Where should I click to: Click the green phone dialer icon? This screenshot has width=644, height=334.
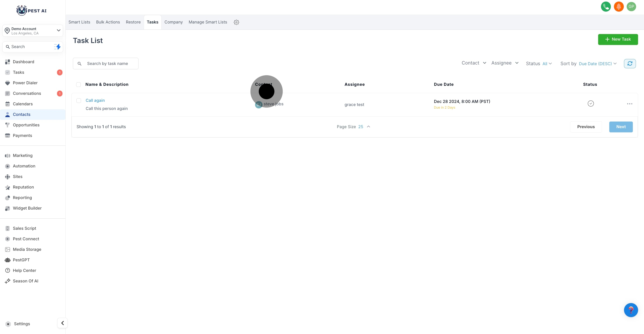(606, 7)
